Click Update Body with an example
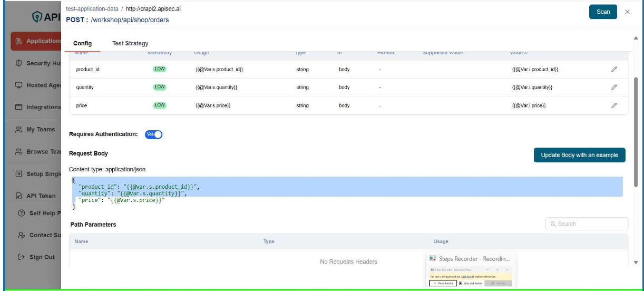Image resolution: width=644 pixels, height=291 pixels. (579, 155)
